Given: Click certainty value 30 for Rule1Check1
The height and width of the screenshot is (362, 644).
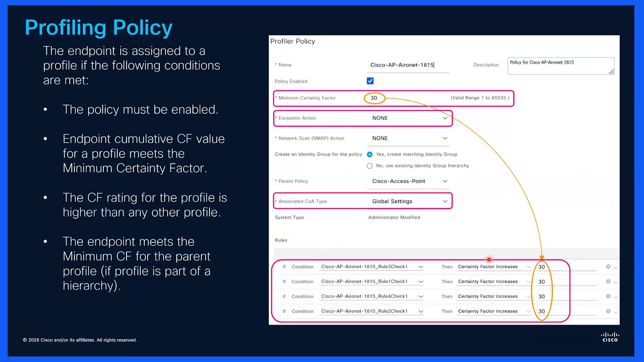Looking at the screenshot, I should (541, 282).
